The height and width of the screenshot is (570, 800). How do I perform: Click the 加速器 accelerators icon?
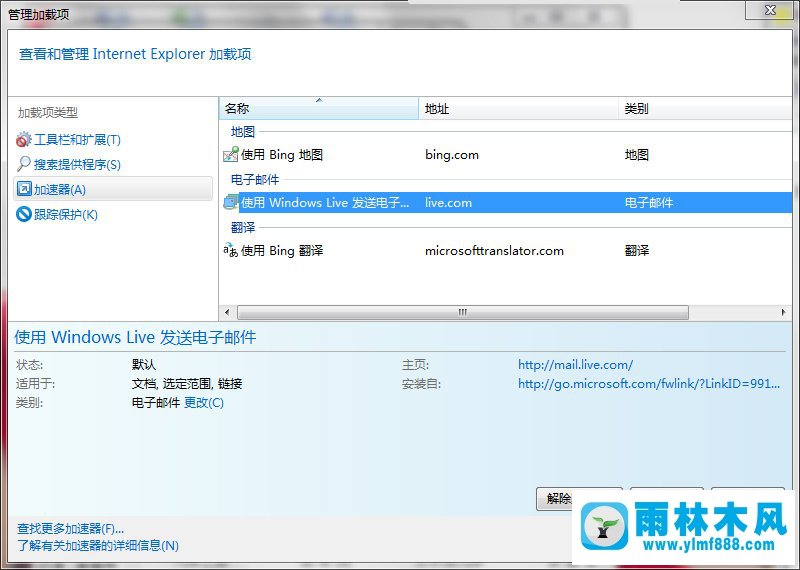point(24,189)
